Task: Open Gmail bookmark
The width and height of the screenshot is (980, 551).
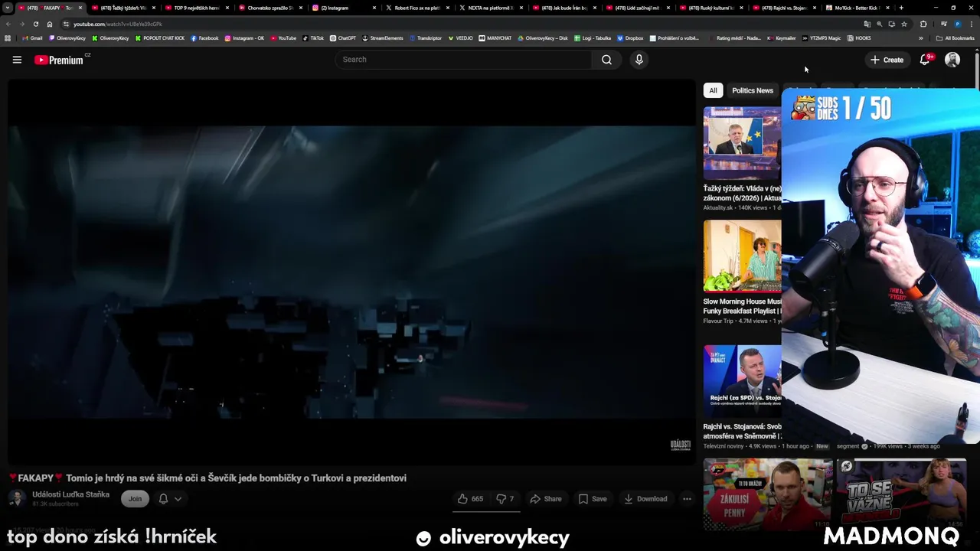Action: (32, 37)
